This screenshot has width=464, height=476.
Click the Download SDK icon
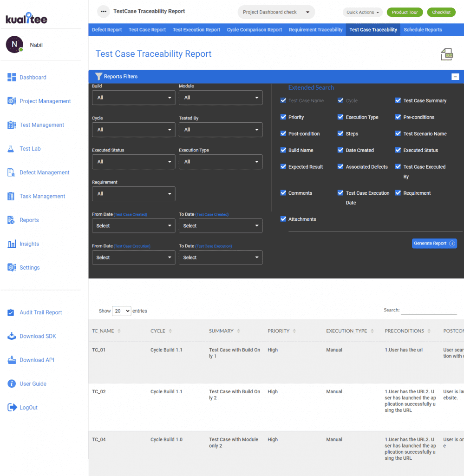tap(12, 336)
